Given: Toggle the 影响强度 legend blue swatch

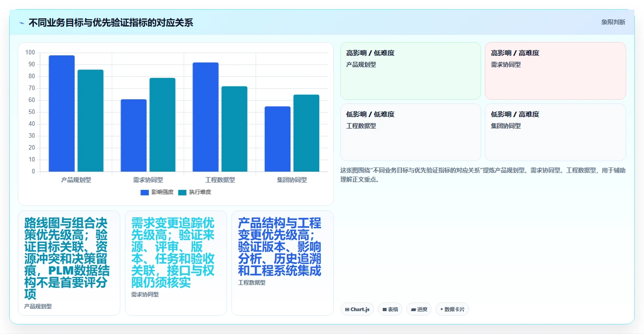Looking at the screenshot, I should 145,193.
